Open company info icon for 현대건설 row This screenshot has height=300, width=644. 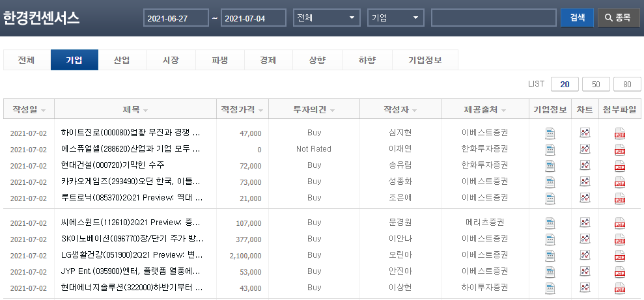pyautogui.click(x=550, y=166)
